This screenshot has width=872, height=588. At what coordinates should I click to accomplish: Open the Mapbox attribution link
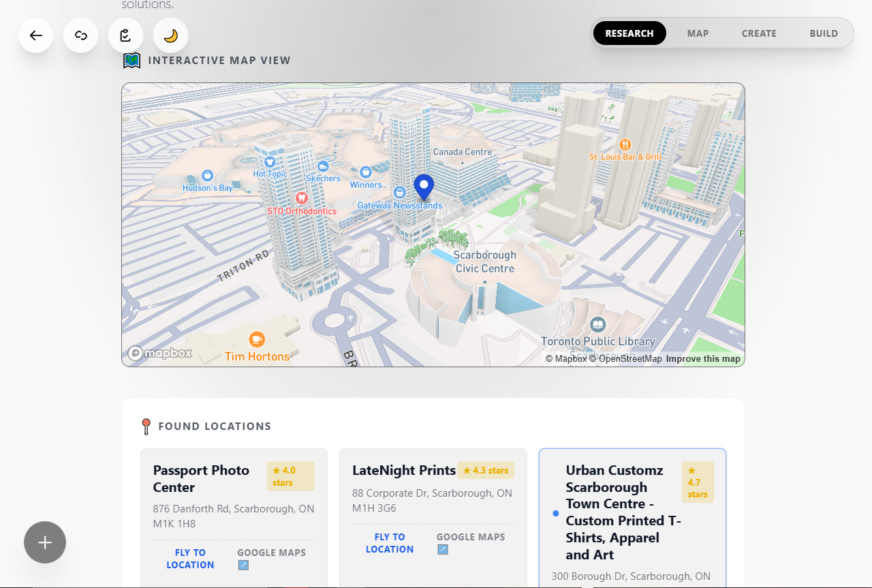[566, 359]
